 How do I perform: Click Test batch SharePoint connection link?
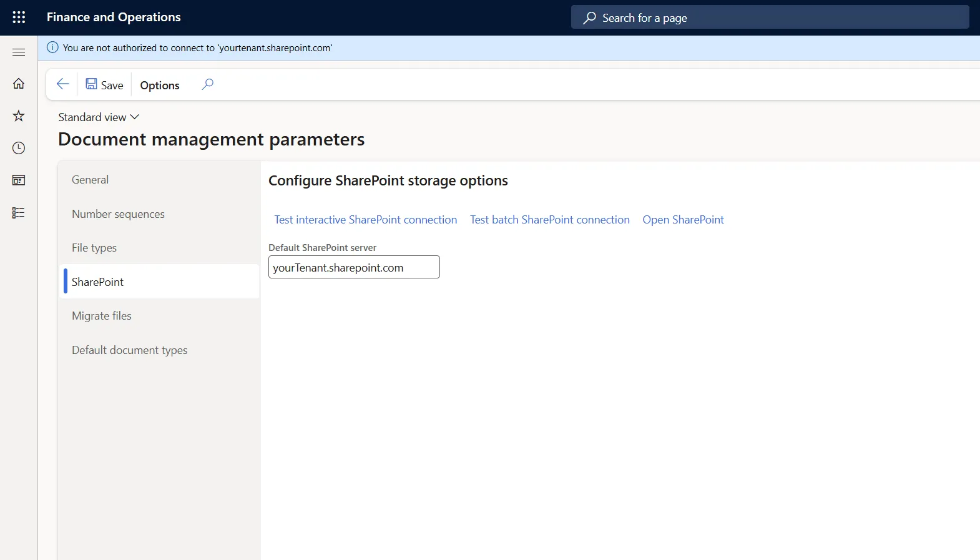click(550, 220)
